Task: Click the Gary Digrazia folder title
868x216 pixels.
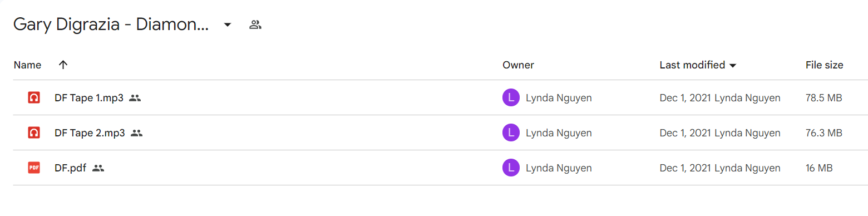Action: (x=111, y=24)
